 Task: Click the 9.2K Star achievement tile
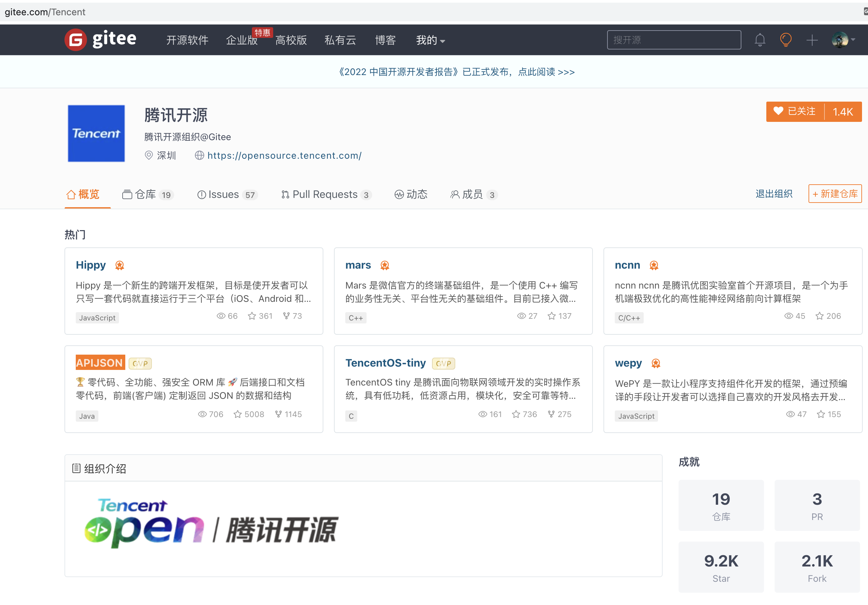(x=721, y=567)
